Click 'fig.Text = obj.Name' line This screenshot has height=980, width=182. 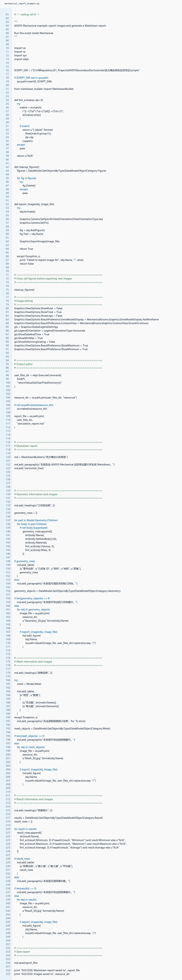tap(31, 234)
